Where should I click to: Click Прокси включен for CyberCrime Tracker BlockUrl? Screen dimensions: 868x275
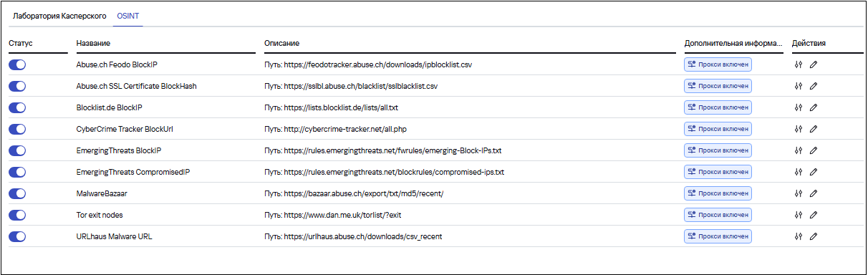pos(718,129)
